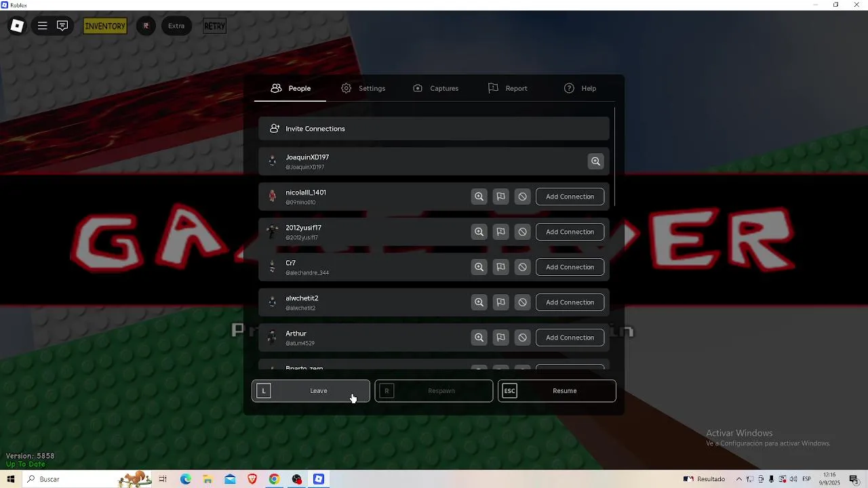
Task: Switch to the Help tab
Action: coord(580,88)
